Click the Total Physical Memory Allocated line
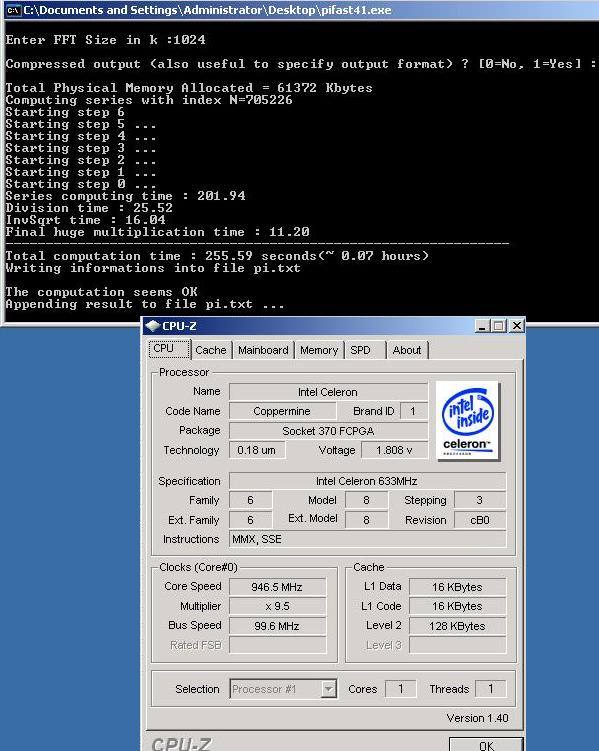This screenshot has height=751, width=599. click(x=189, y=88)
